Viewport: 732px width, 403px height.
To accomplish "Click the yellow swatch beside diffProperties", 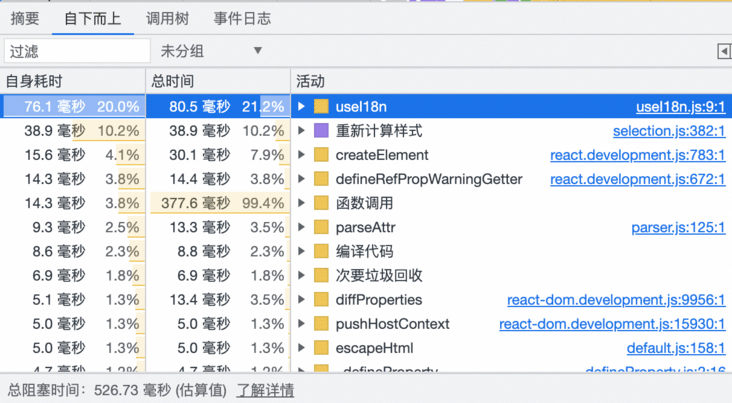I will (321, 299).
